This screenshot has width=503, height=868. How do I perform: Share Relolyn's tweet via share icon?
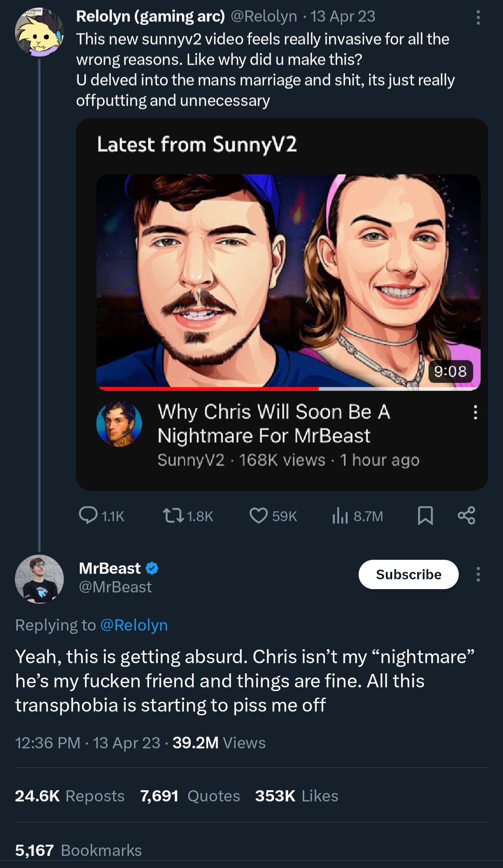[x=466, y=515]
